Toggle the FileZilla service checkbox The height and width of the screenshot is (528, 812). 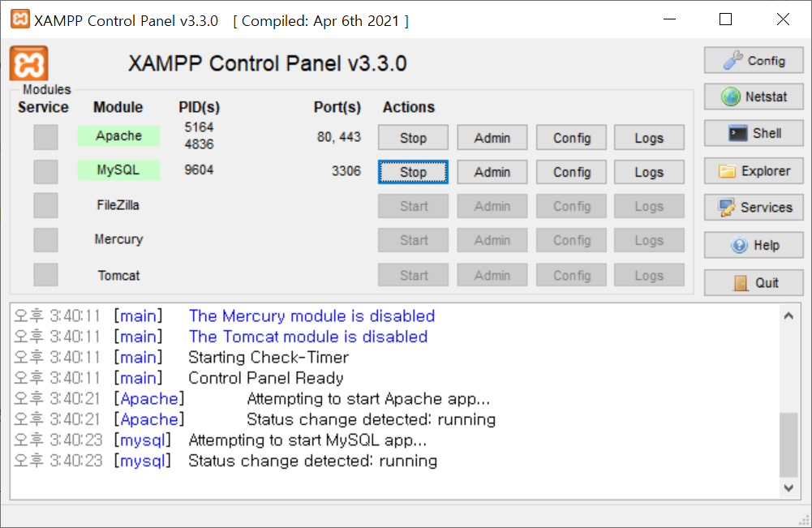(x=45, y=205)
